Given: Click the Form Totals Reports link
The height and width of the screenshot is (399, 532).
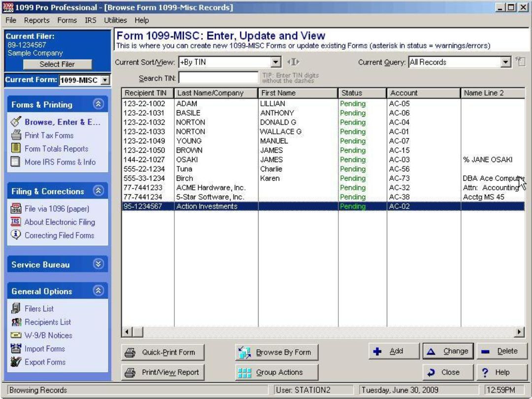Looking at the screenshot, I should [56, 149].
